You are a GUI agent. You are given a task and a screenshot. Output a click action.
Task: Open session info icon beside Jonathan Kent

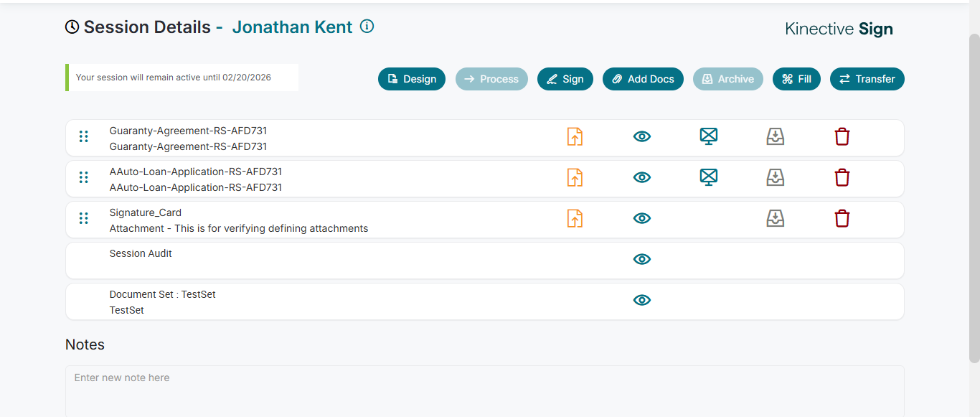(367, 27)
